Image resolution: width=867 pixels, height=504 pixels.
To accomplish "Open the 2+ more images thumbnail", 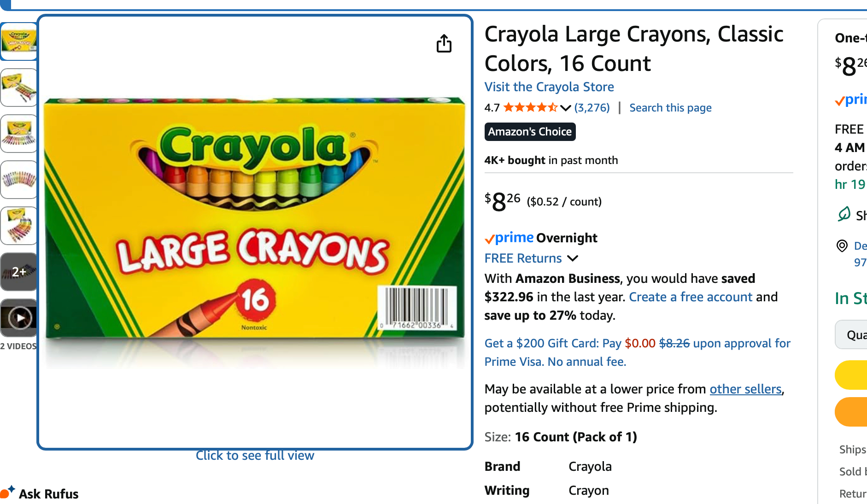I will click(19, 272).
